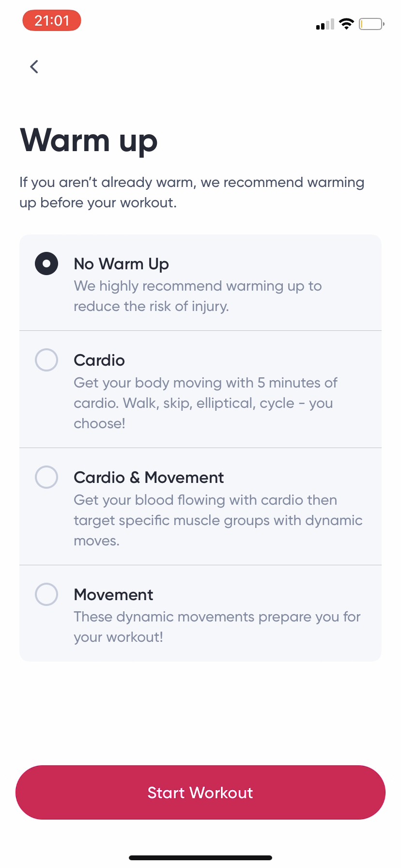The height and width of the screenshot is (868, 401).
Task: Tap the red clock pill showing 21:01
Action: pyautogui.click(x=51, y=20)
